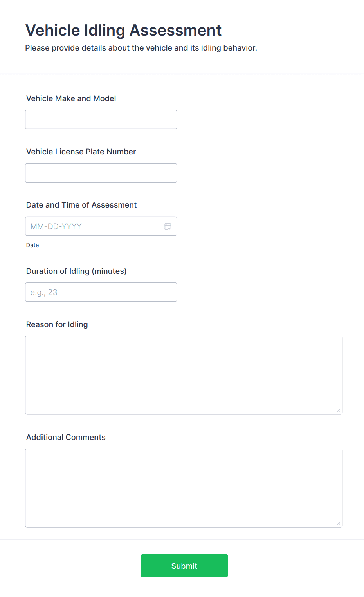
Task: Click the Additional Comments label
Action: [x=66, y=437]
